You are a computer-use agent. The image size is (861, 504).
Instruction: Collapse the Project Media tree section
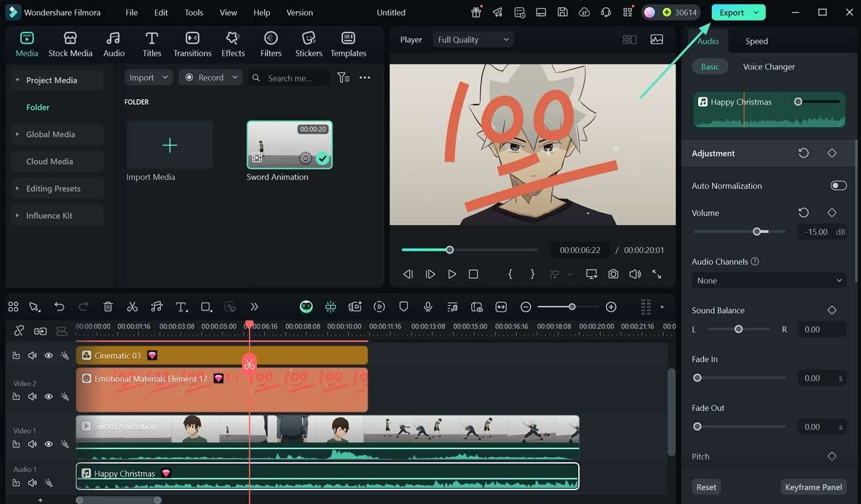17,80
